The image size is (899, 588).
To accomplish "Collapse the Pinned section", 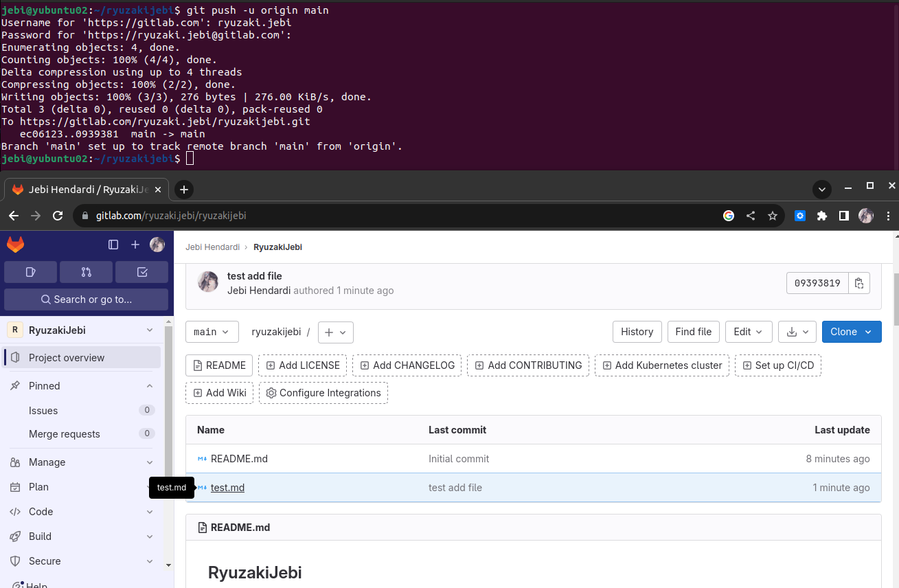I will [82, 386].
